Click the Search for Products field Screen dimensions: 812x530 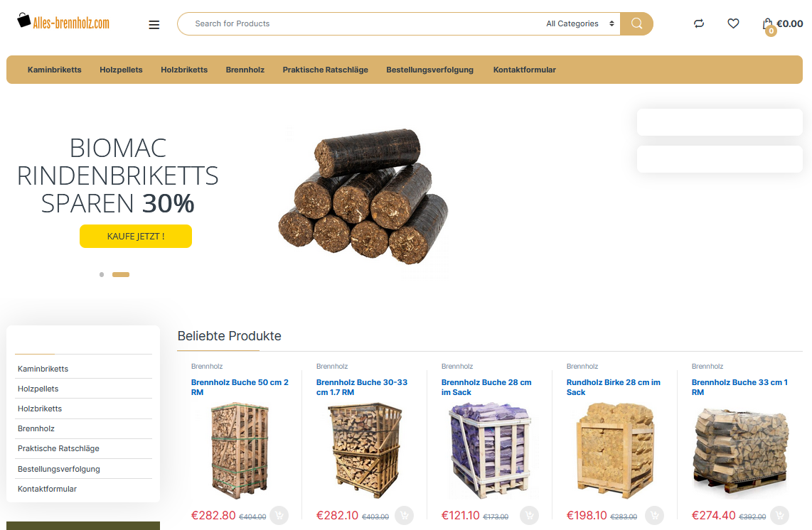pos(363,24)
